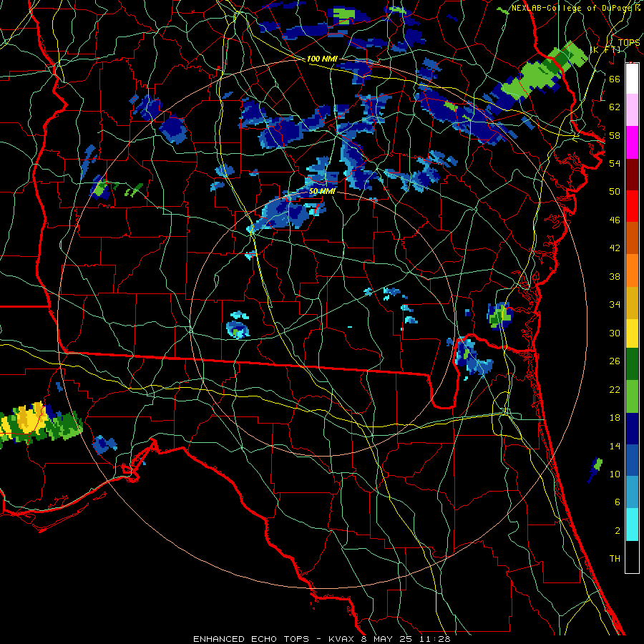Image resolution: width=644 pixels, height=644 pixels.
Task: Click the green-topped cell just inside the coastline
Action: (x=499, y=316)
